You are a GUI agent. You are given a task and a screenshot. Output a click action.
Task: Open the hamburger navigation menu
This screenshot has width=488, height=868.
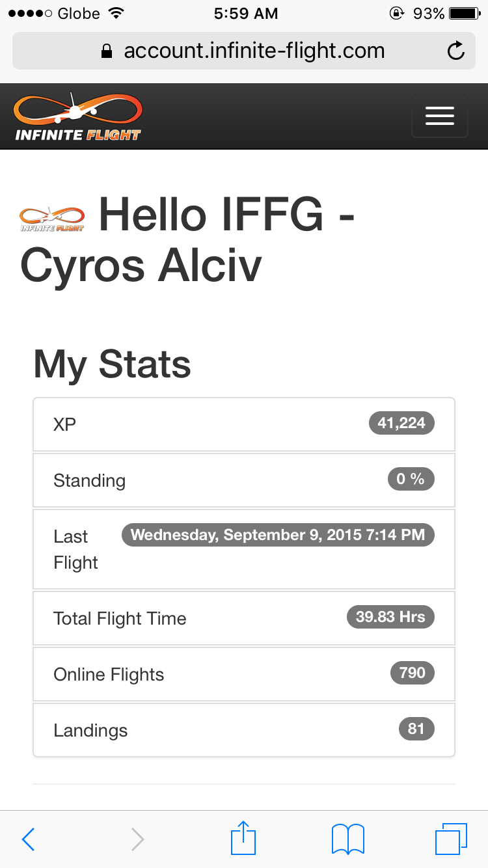[440, 116]
